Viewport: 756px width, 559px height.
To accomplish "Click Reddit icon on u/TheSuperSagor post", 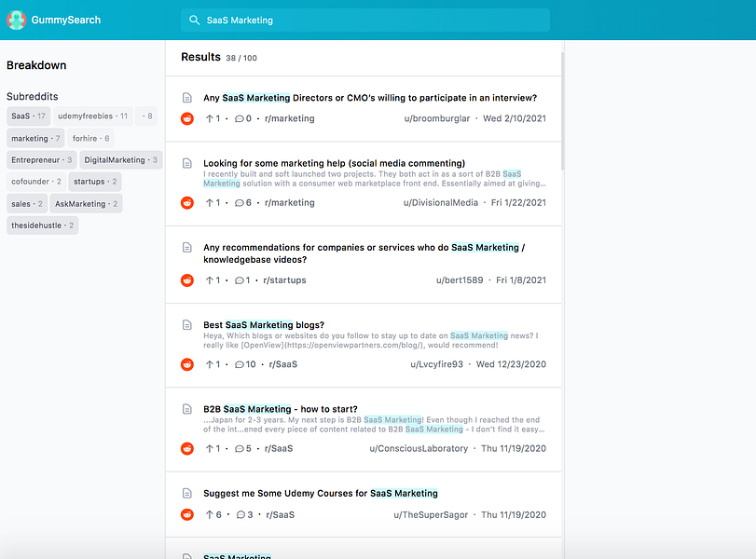I will click(187, 514).
